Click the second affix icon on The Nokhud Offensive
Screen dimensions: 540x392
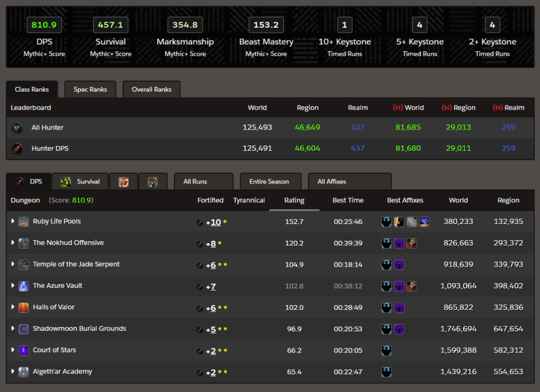point(399,243)
